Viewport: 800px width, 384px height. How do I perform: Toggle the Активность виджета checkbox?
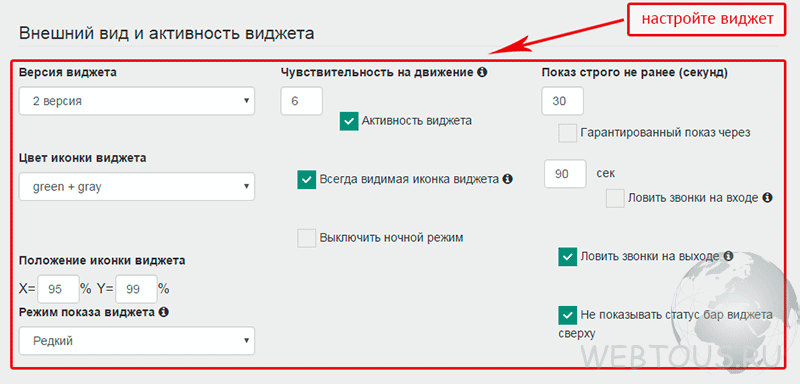[x=349, y=121]
